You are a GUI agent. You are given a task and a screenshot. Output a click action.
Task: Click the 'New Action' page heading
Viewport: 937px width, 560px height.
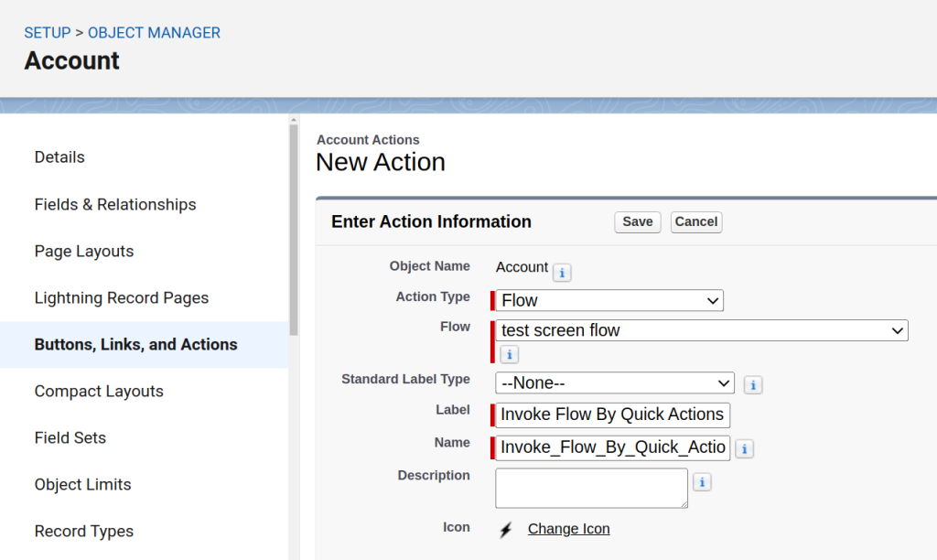point(381,162)
